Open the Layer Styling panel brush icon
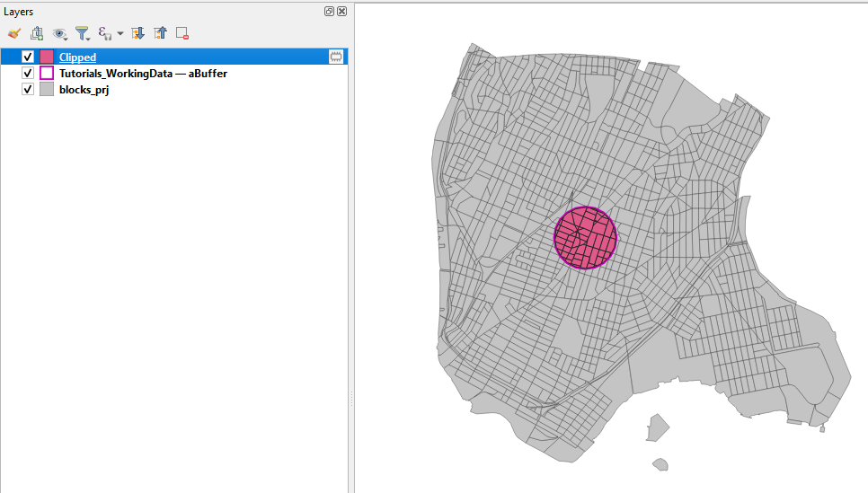This screenshot has height=493, width=868. point(13,33)
